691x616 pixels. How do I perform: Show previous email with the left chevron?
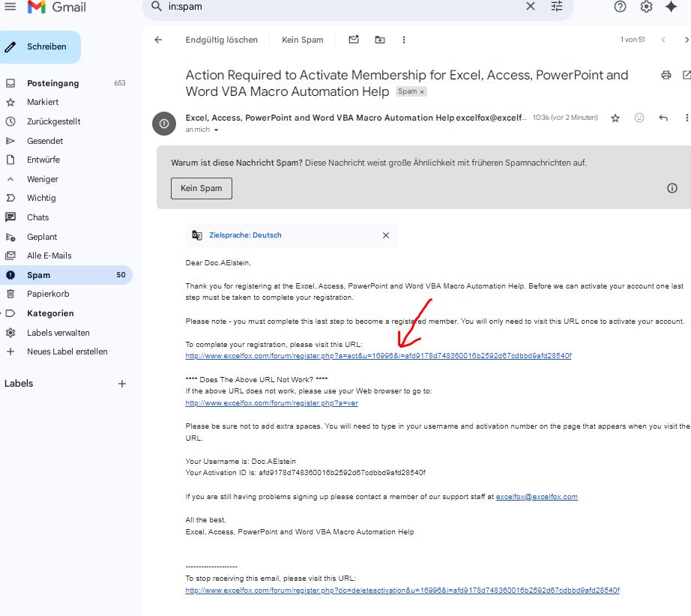pyautogui.click(x=663, y=40)
